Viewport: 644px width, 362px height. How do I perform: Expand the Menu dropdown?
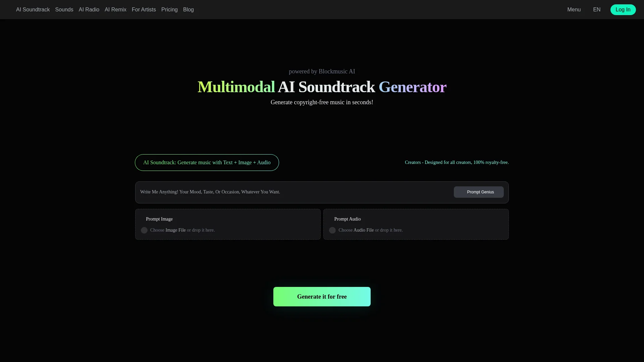574,10
